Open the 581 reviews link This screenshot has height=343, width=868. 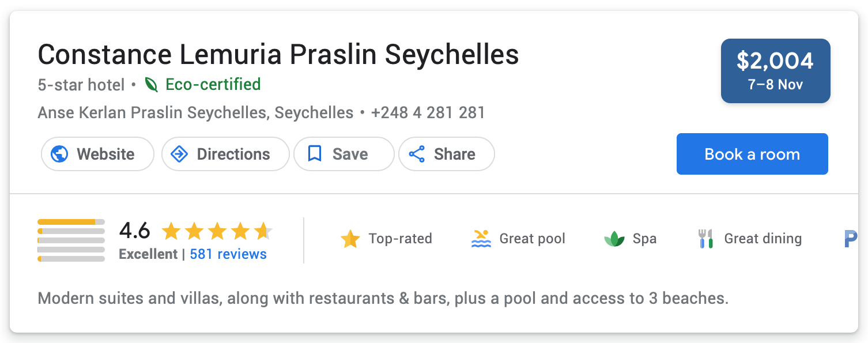(x=228, y=254)
